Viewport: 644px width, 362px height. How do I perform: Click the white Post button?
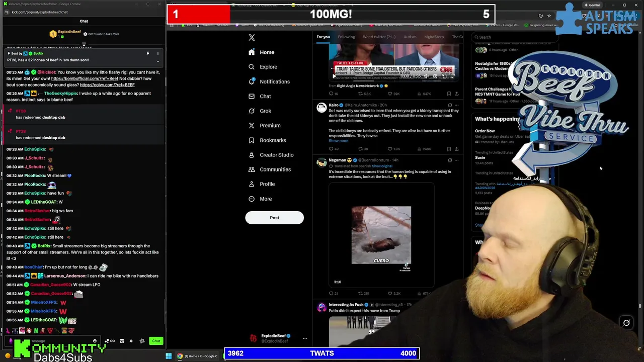[x=274, y=218]
